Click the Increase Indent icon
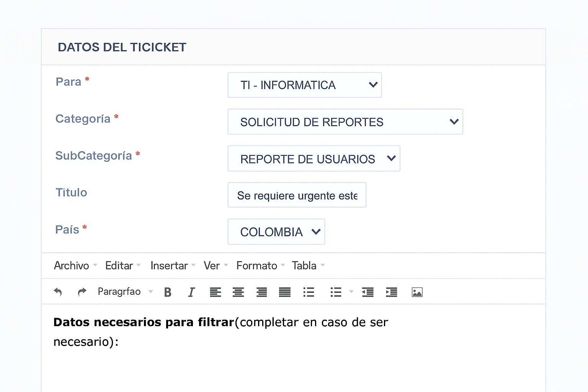Viewport: 588px width, 392px height. (391, 292)
